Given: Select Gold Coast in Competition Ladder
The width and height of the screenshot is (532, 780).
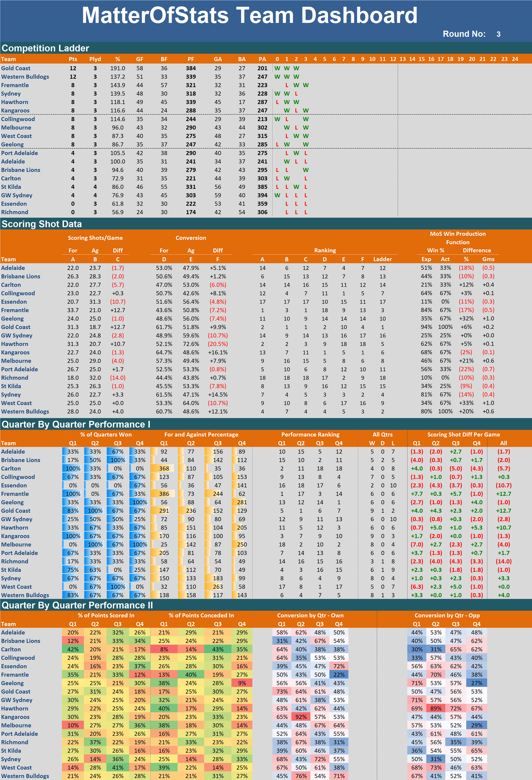Looking at the screenshot, I should (x=16, y=68).
